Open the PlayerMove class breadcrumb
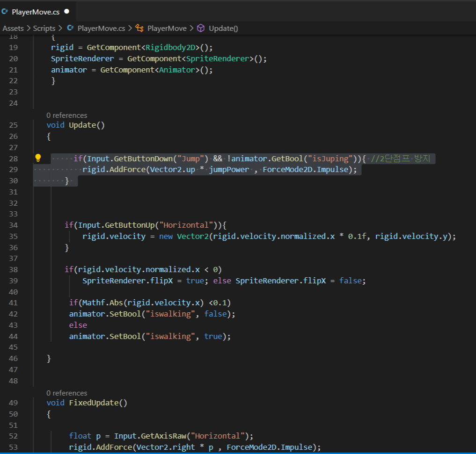 167,29
